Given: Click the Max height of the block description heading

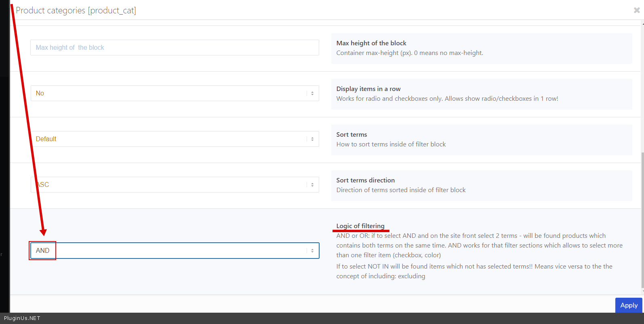Looking at the screenshot, I should [x=371, y=43].
